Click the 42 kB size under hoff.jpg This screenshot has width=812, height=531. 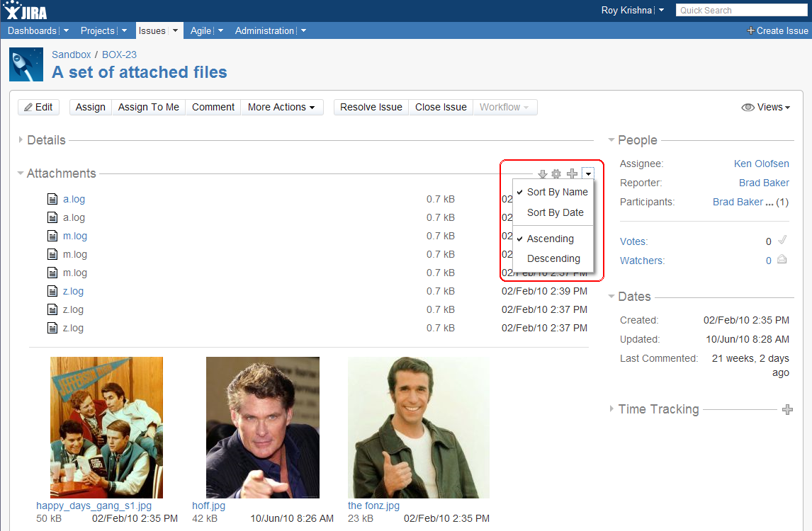pos(205,518)
